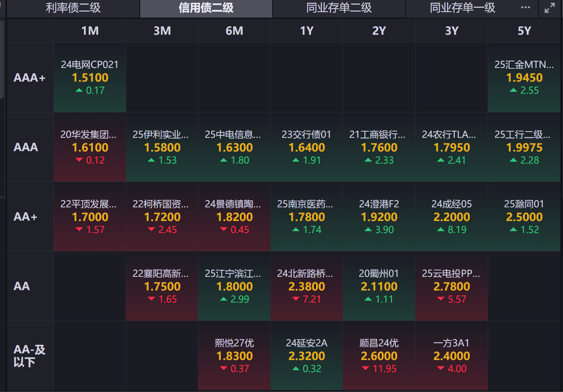
Task: Click the 5Y column header
Action: coord(524,31)
